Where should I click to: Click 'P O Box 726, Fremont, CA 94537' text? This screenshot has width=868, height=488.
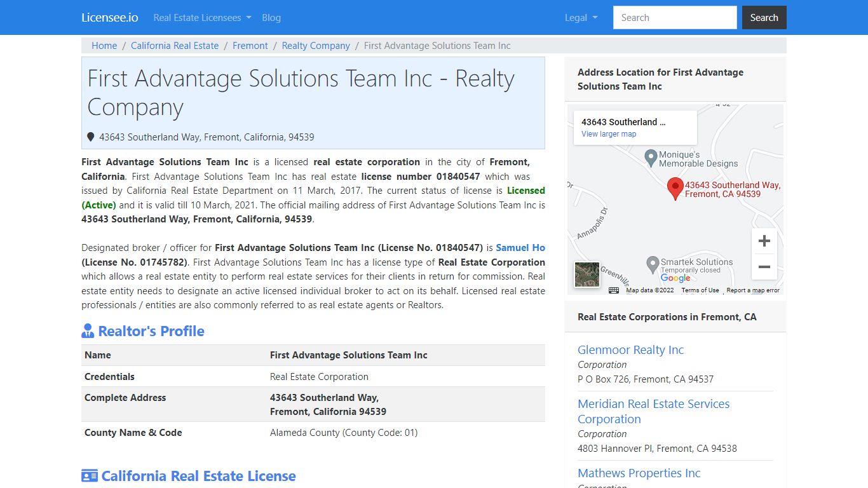pyautogui.click(x=646, y=379)
